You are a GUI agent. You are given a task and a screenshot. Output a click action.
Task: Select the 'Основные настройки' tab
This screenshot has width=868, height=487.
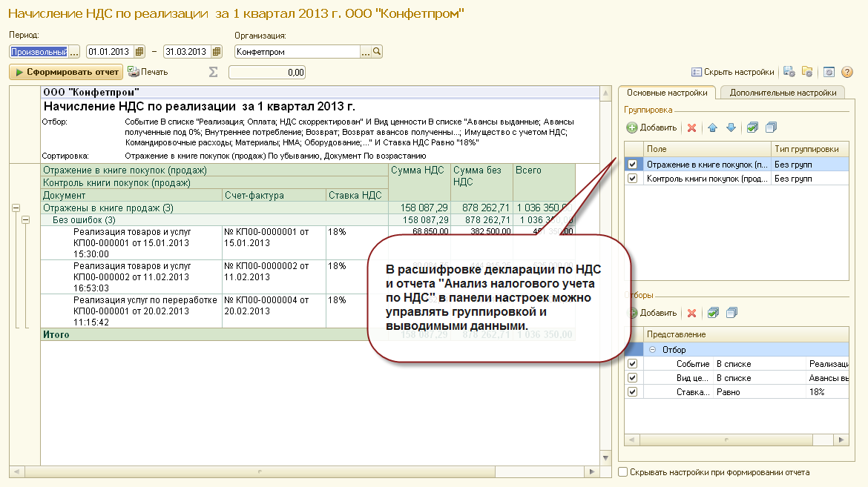click(x=667, y=93)
